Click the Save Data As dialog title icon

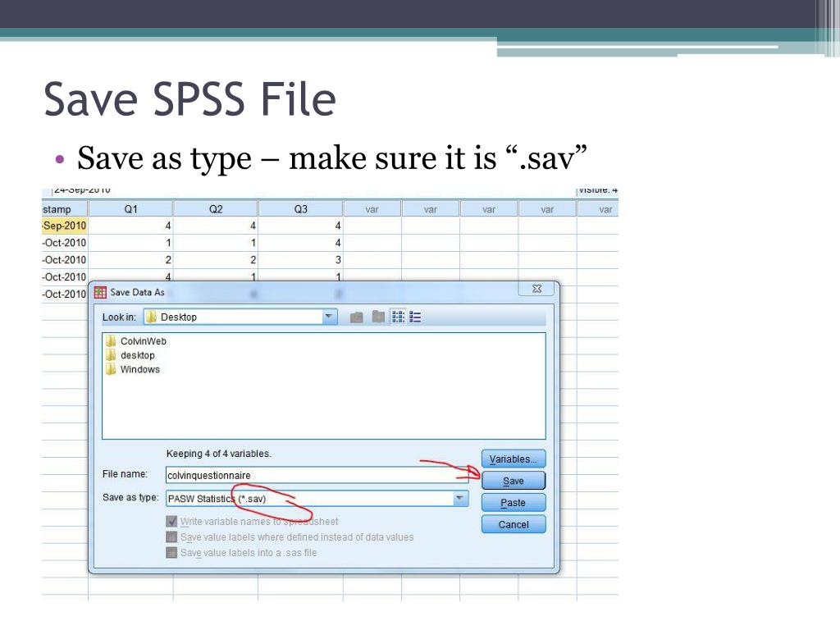pyautogui.click(x=100, y=291)
